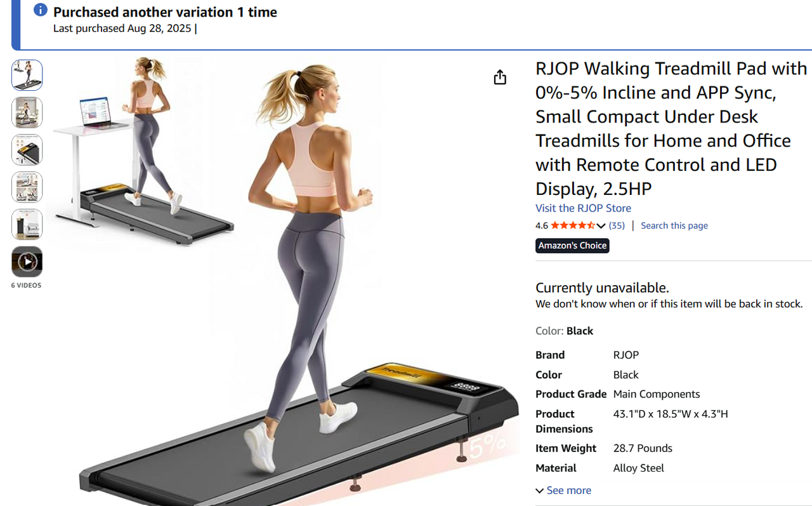Click the blue info icon in the purchase banner

point(40,10)
